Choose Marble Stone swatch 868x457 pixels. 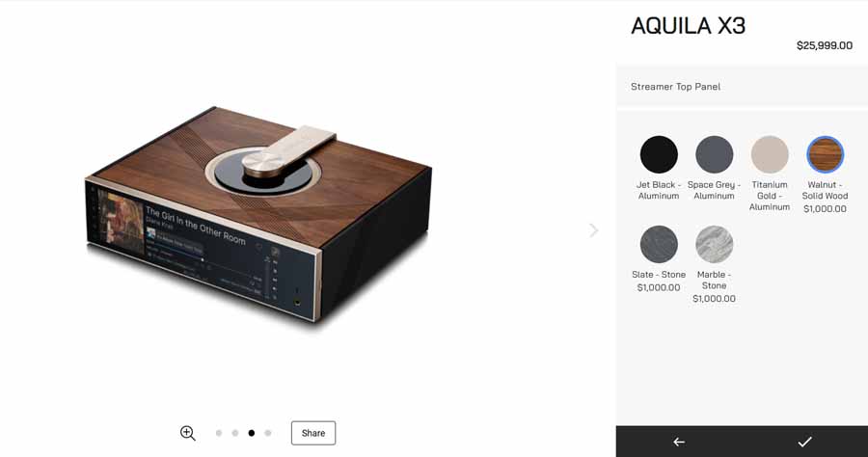714,244
